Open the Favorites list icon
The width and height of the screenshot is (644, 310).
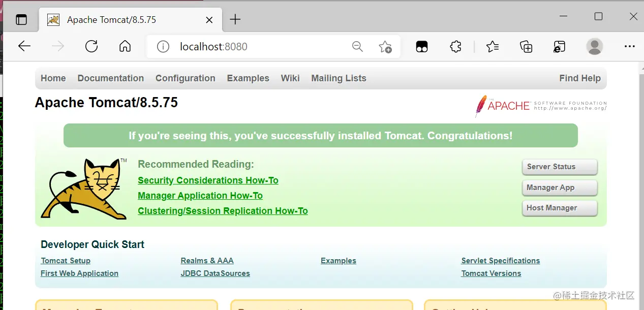tap(493, 47)
